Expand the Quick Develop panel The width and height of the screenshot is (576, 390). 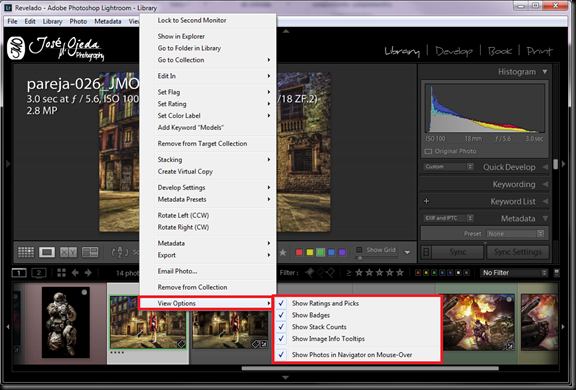tap(546, 167)
